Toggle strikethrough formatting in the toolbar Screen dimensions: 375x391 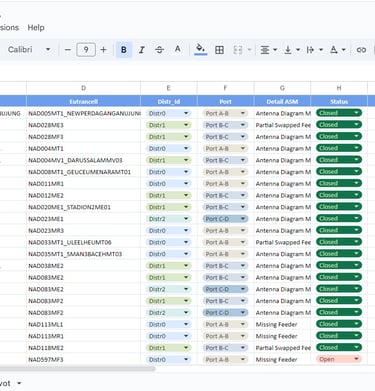pyautogui.click(x=159, y=50)
